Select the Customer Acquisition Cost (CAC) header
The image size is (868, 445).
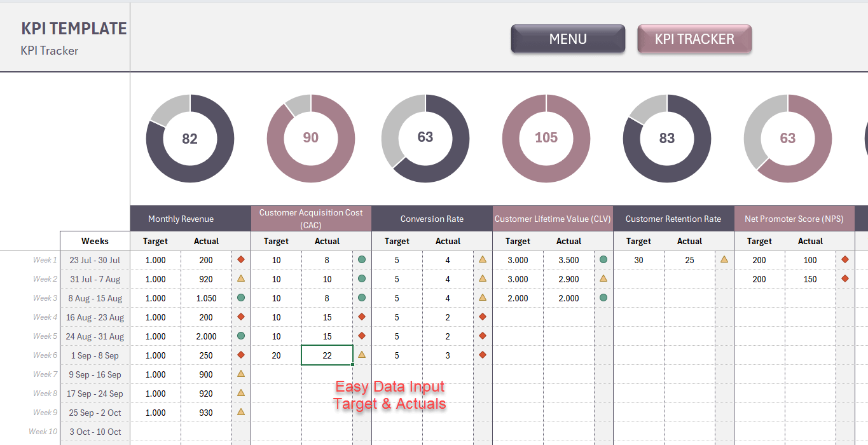pyautogui.click(x=311, y=219)
